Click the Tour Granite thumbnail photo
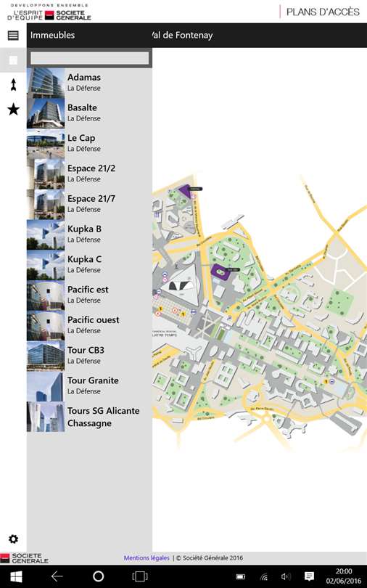 46,387
